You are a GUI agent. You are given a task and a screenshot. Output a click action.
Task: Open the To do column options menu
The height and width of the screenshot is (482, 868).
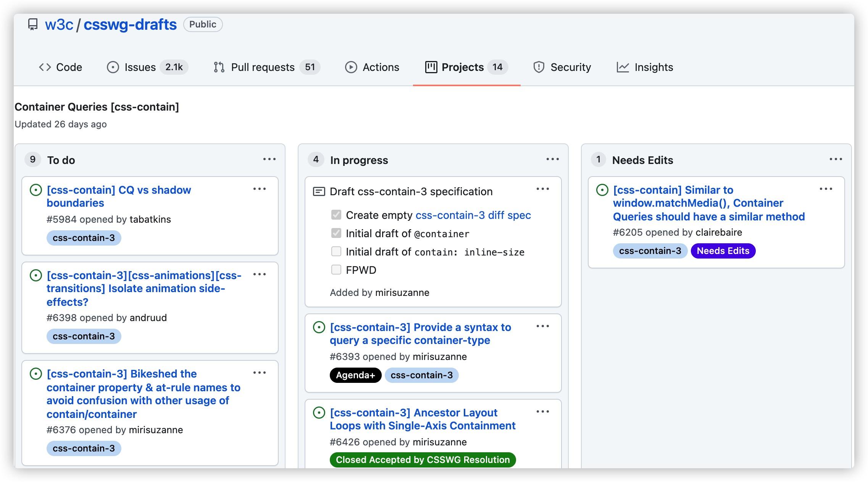click(x=269, y=159)
